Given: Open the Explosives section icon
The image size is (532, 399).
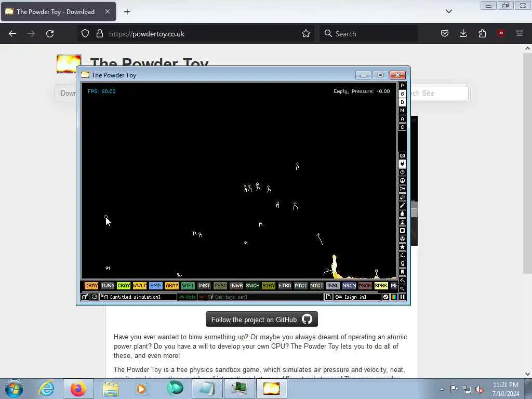Looking at the screenshot, I should point(402,197).
